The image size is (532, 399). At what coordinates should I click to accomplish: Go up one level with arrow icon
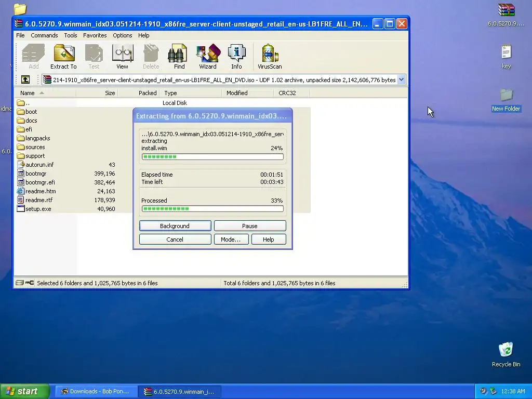[x=25, y=79]
